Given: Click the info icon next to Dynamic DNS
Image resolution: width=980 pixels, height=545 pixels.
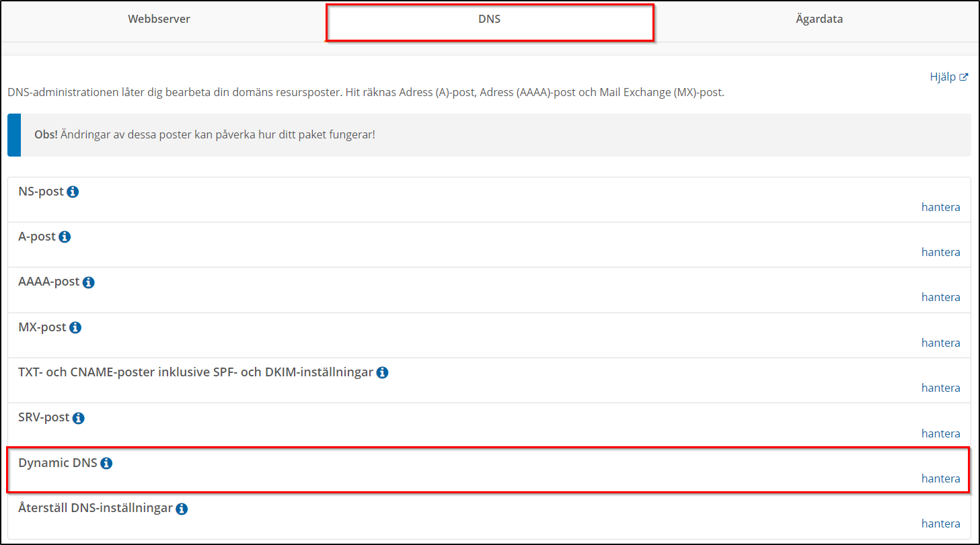Looking at the screenshot, I should pos(106,464).
